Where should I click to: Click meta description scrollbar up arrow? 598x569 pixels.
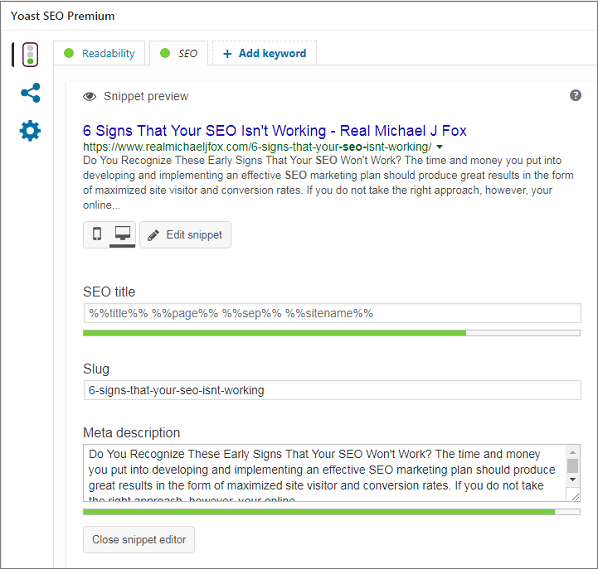tap(572, 452)
